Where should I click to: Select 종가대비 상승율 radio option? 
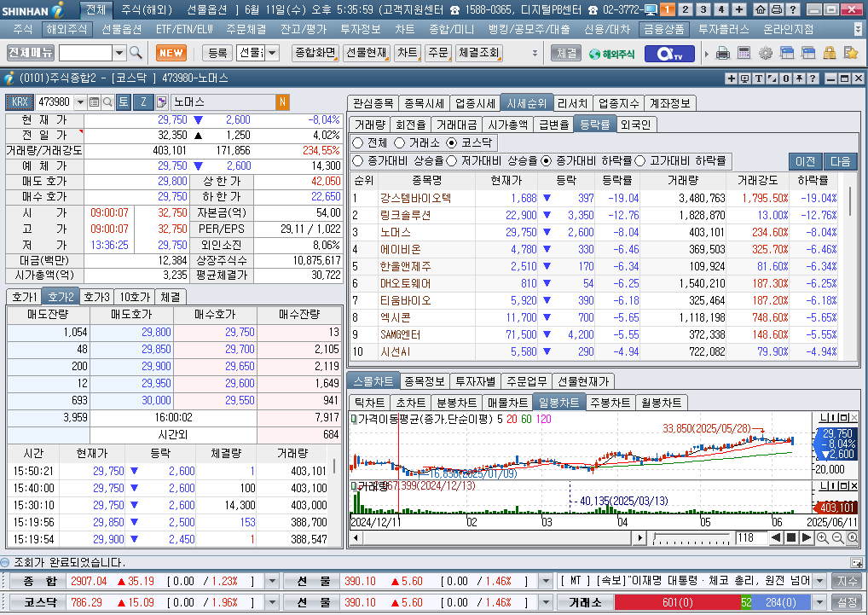coord(357,161)
